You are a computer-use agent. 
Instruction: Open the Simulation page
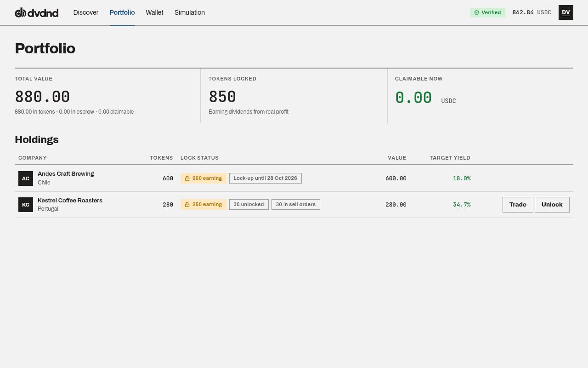(190, 12)
